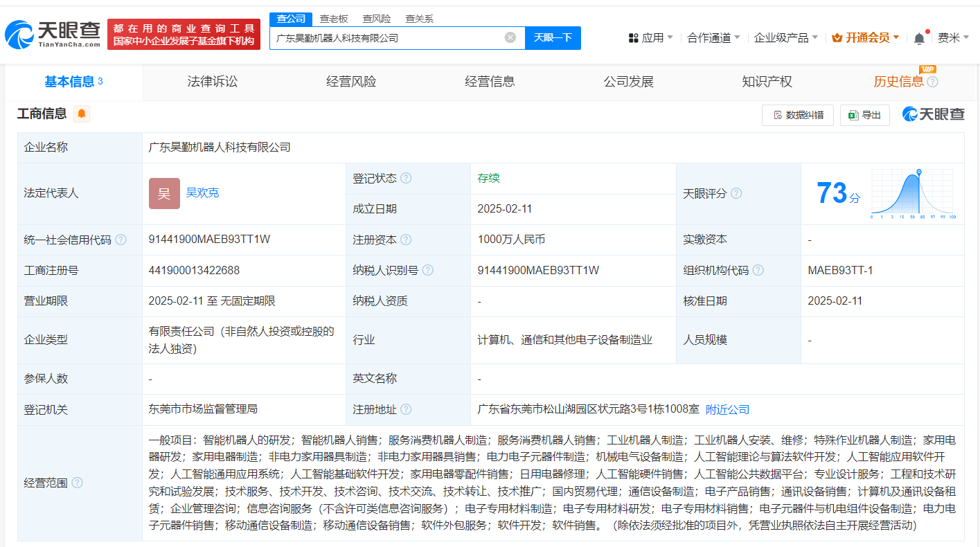
Task: Click help icon next to 天眼评分
Action: click(x=736, y=193)
